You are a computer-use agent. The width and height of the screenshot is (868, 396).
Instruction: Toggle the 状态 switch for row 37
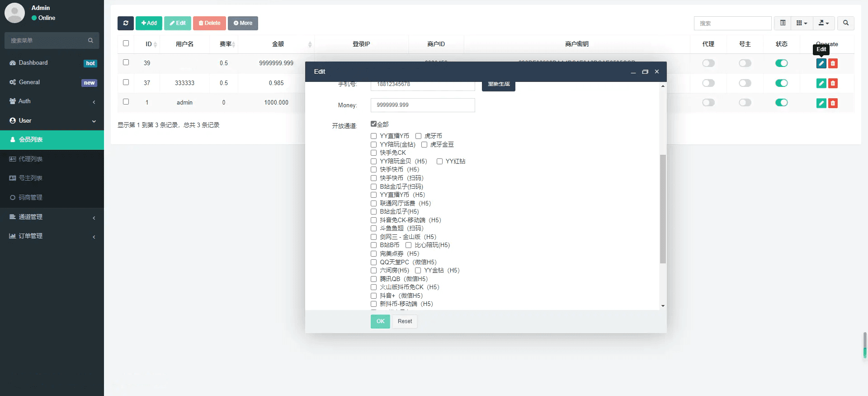(x=781, y=83)
